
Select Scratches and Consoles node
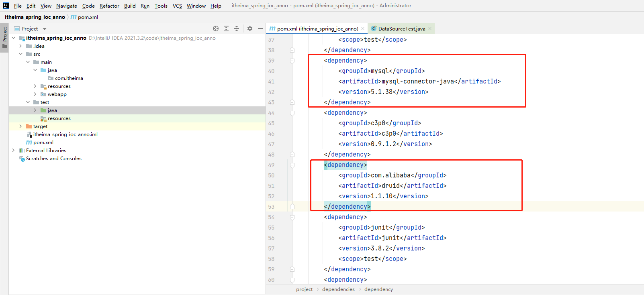click(54, 159)
